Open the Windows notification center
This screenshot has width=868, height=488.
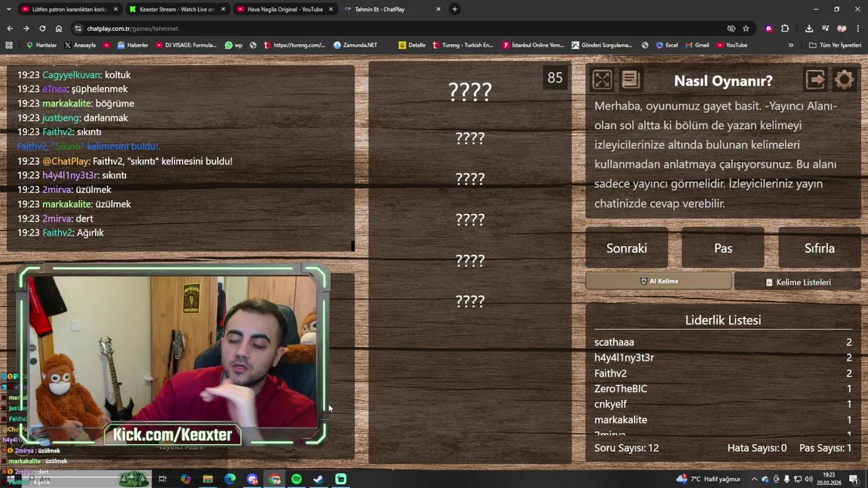854,479
